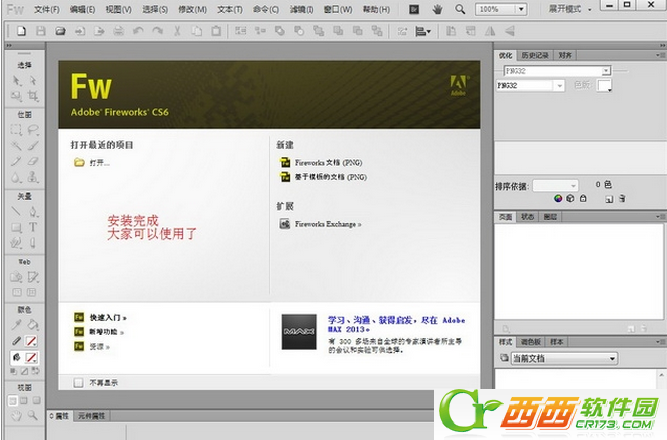The width and height of the screenshot is (667, 440).
Task: Select the Rectangle shape tool
Action: (17, 227)
